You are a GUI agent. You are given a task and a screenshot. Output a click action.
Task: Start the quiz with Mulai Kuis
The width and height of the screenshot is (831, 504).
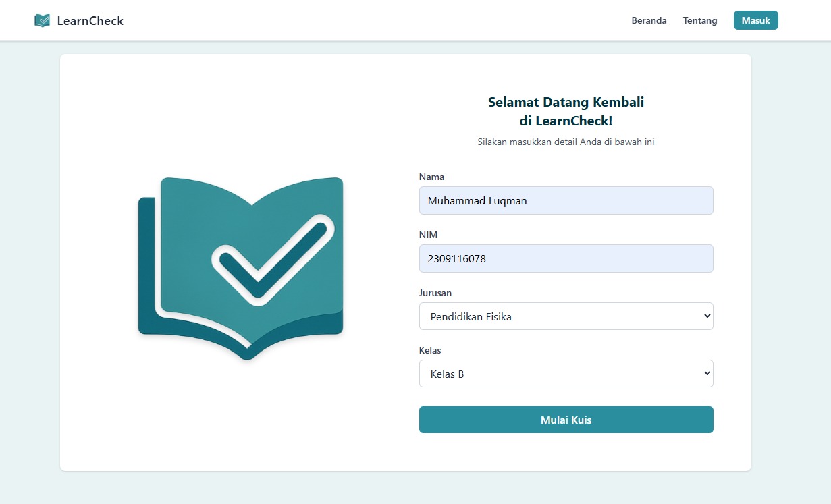pyautogui.click(x=566, y=419)
